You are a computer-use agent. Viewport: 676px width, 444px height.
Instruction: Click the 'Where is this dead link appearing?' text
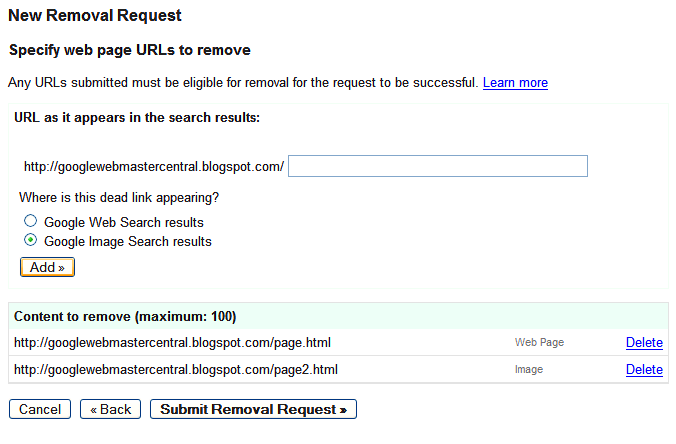[119, 197]
